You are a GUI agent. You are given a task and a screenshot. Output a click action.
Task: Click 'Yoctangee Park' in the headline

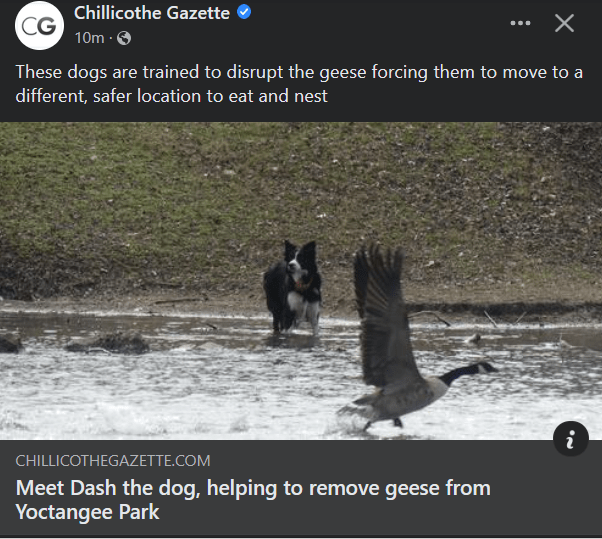tap(87, 512)
